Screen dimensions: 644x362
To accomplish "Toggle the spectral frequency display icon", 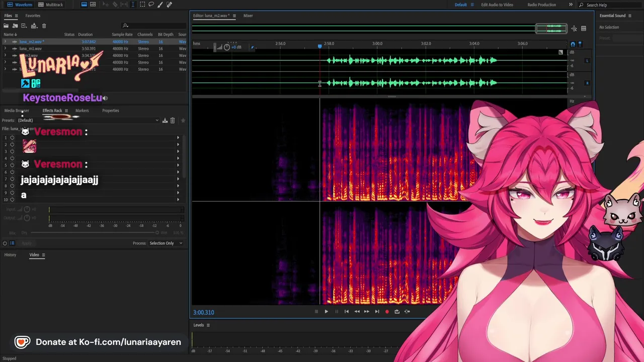I will click(84, 5).
